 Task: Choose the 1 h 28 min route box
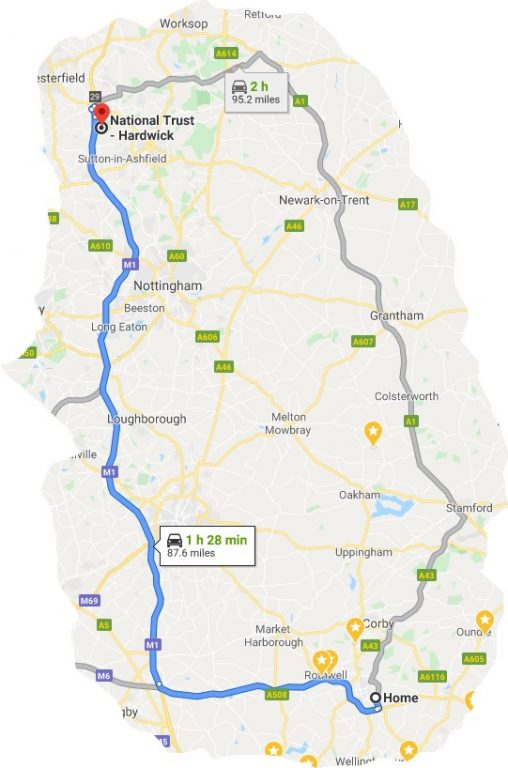[208, 546]
